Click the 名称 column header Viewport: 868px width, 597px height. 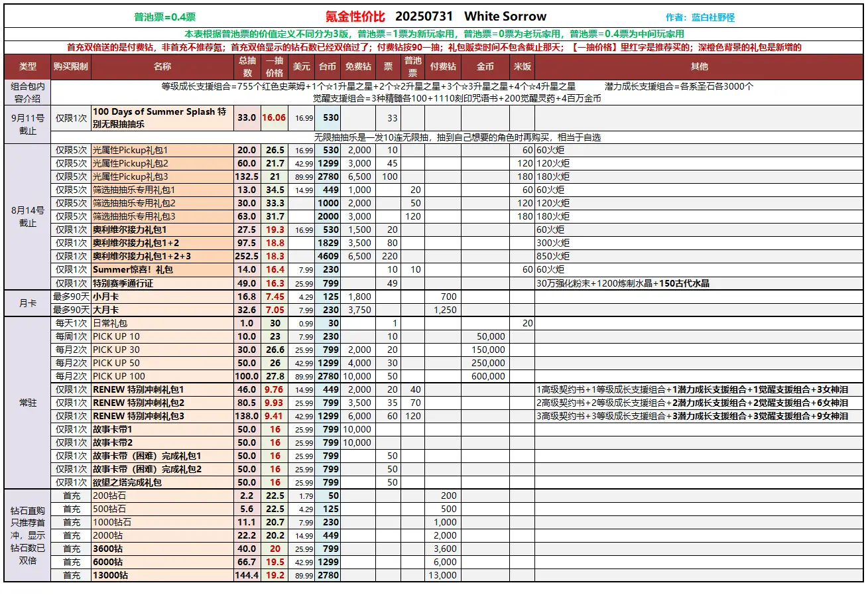[x=162, y=66]
